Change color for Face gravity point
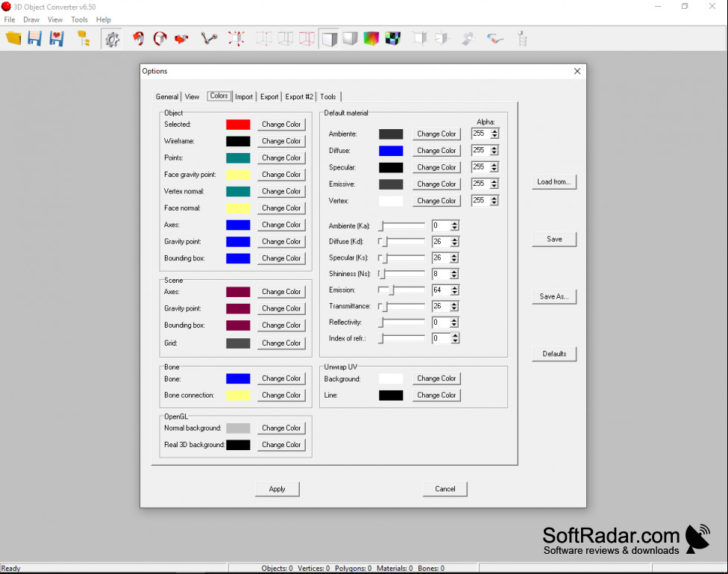Screen dimensions: 728x574 point(281,175)
